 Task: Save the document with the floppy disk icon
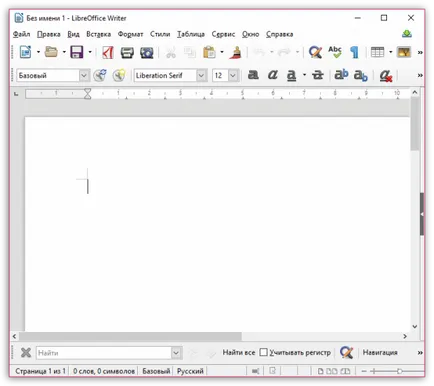(77, 52)
